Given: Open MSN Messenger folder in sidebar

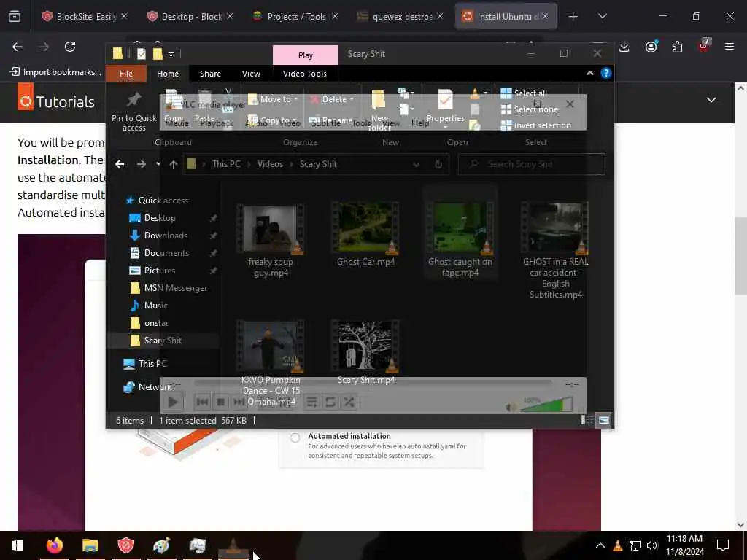Looking at the screenshot, I should pyautogui.click(x=175, y=287).
